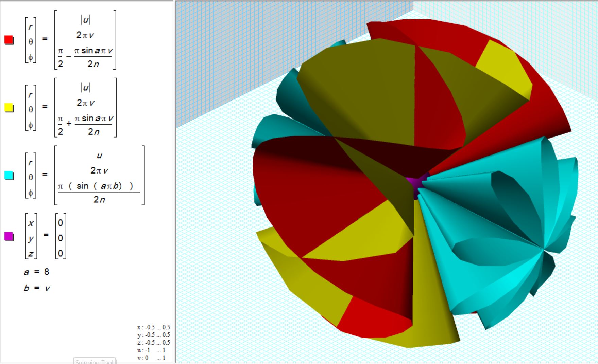Click the 2πv term in the yellow equation
This screenshot has width=598, height=364.
[x=85, y=103]
